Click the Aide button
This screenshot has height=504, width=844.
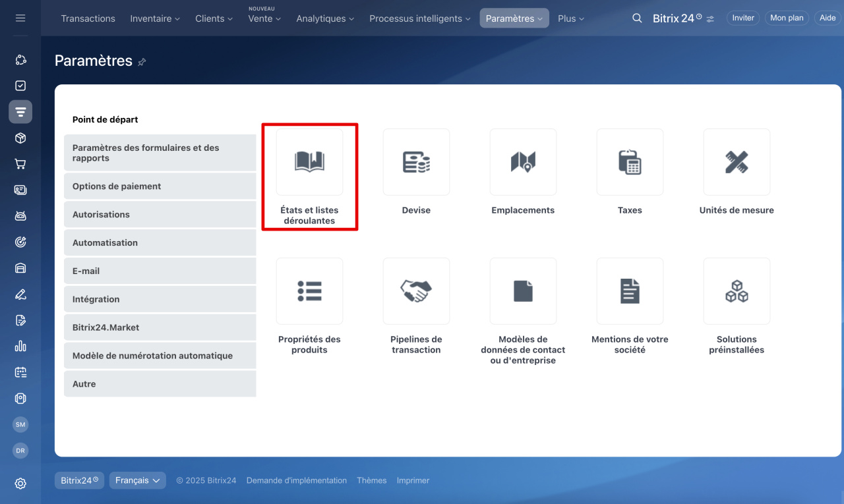click(828, 18)
